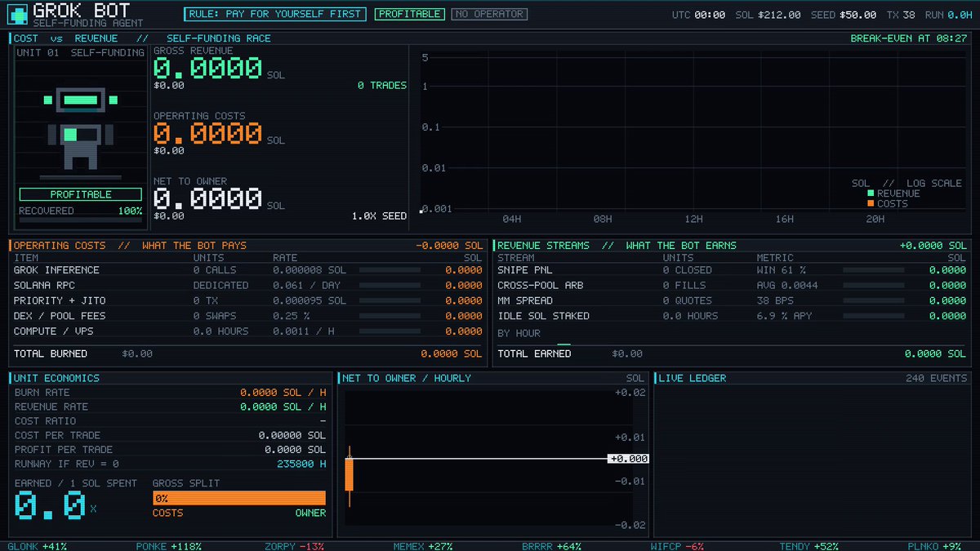
Task: Click the runway value '235800 H'
Action: click(x=301, y=464)
